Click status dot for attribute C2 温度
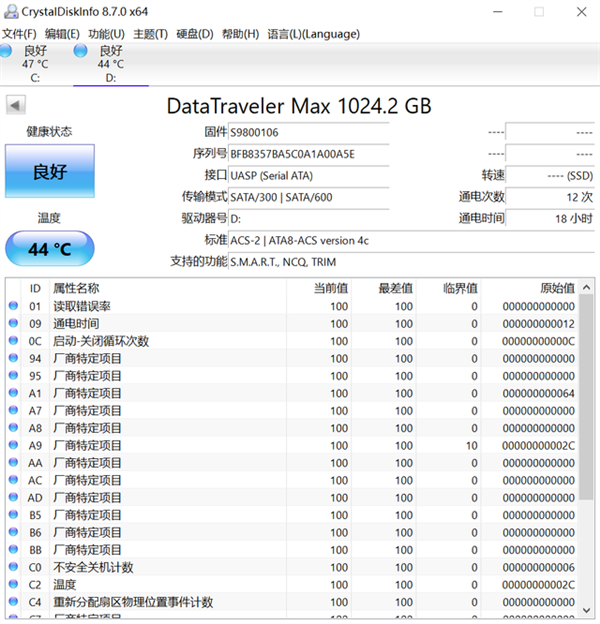The width and height of the screenshot is (600, 624). pyautogui.click(x=14, y=584)
